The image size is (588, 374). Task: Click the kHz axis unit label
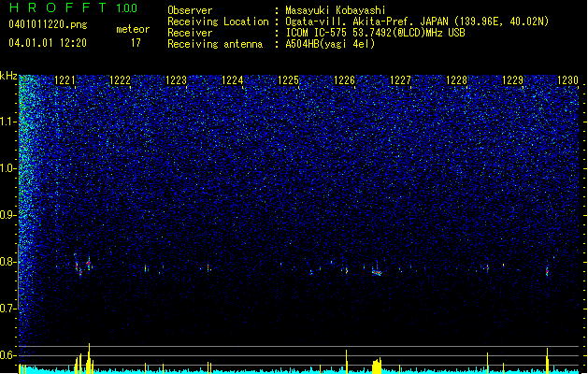[8, 76]
